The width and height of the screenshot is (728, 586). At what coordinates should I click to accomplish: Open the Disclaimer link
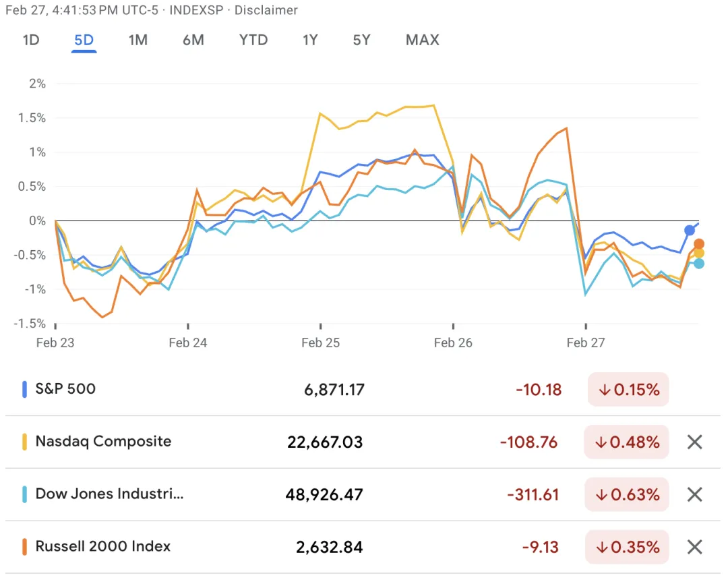click(266, 11)
